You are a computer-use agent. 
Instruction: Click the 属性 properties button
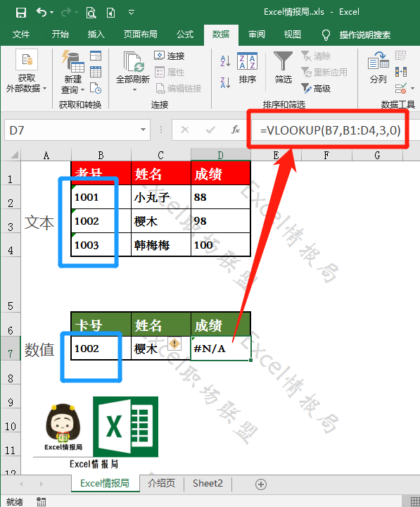click(170, 72)
